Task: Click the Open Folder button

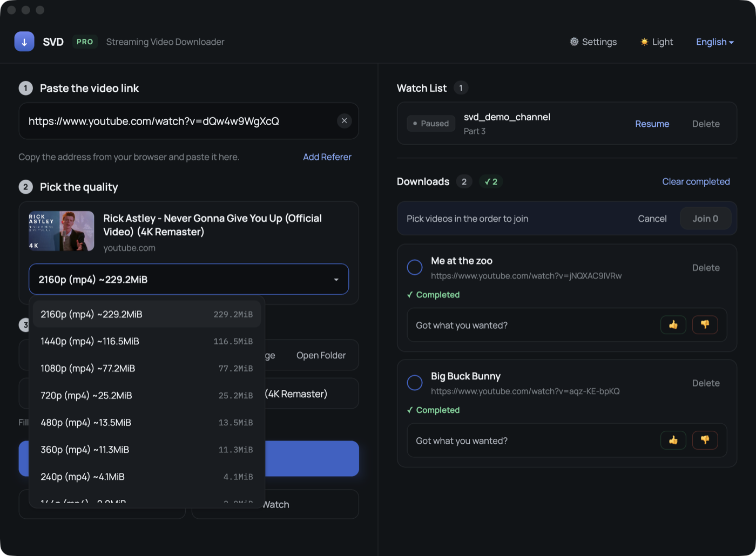Action: [x=321, y=355]
